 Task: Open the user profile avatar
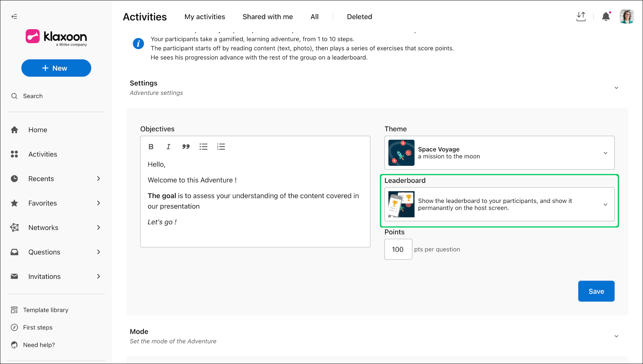click(x=627, y=16)
